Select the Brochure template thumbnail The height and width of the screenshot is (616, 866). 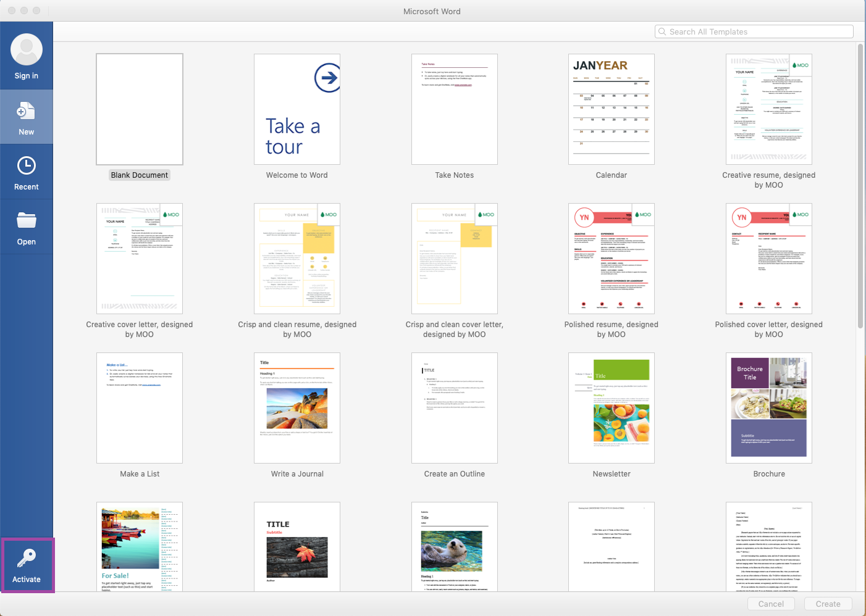coord(769,408)
